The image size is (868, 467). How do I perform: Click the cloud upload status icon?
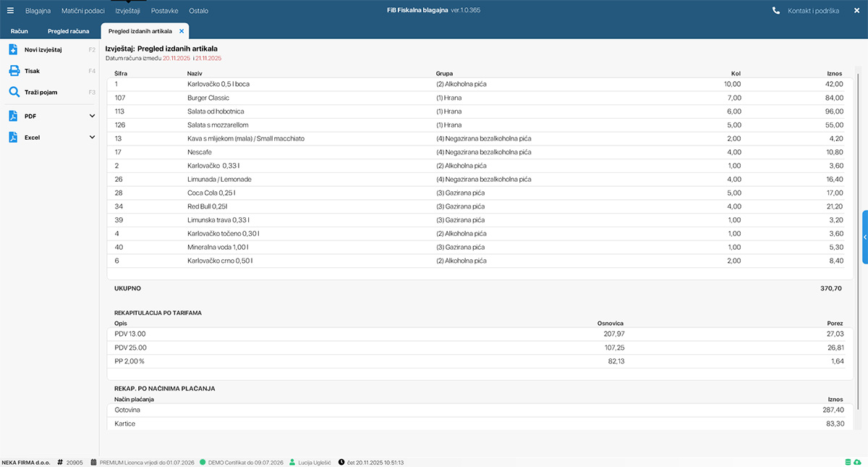point(858,462)
